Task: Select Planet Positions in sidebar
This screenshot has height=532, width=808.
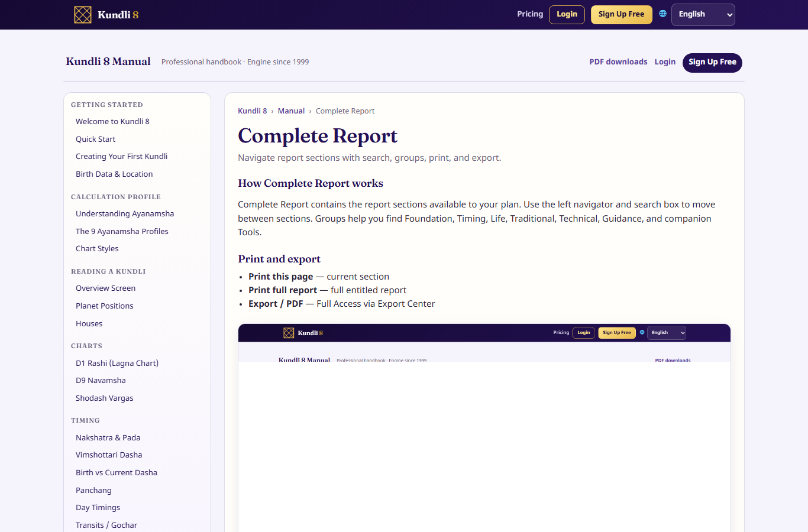Action: coord(104,306)
